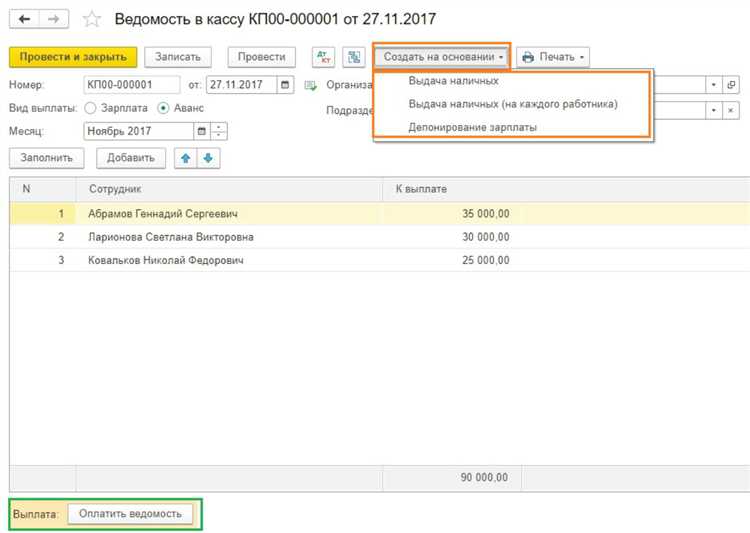The width and height of the screenshot is (750, 533).
Task: Add document to favorites with the star
Action: [x=91, y=19]
